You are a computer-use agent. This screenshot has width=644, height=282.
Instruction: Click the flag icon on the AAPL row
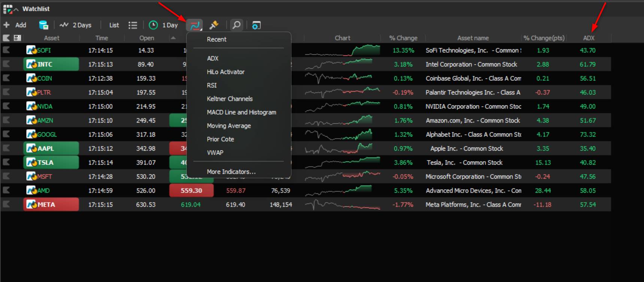tap(6, 148)
